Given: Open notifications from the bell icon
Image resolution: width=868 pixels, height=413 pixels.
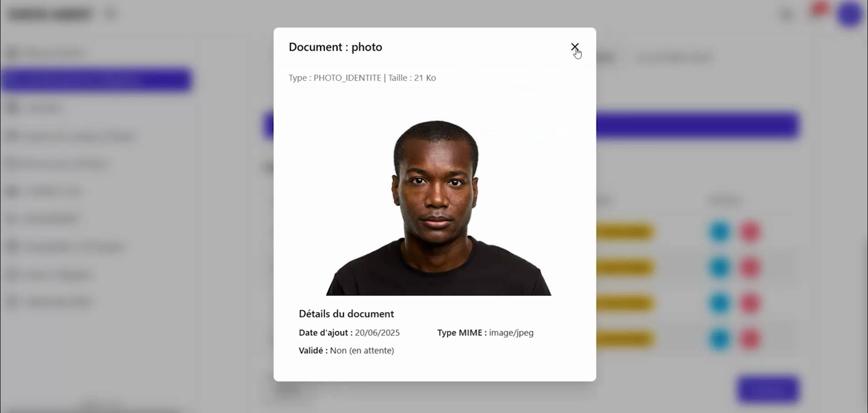Looking at the screenshot, I should tap(817, 13).
